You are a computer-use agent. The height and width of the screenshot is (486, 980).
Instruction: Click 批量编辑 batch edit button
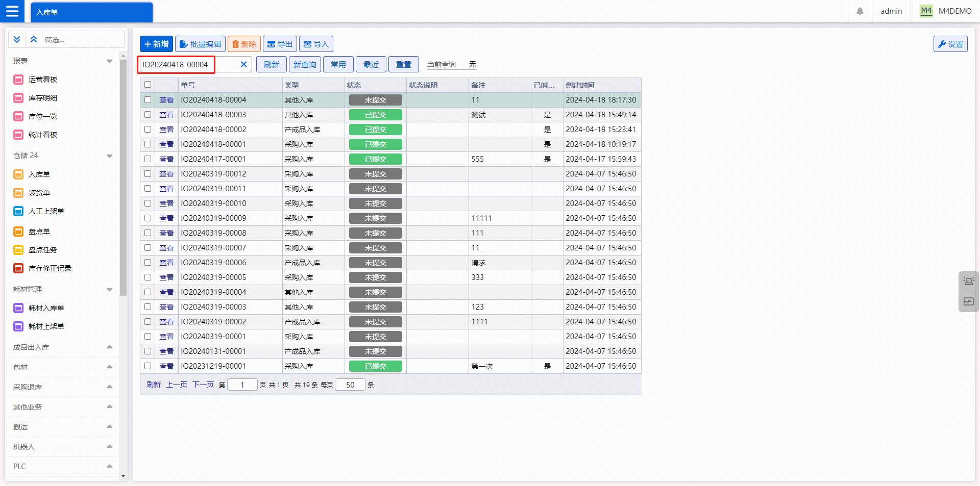pyautogui.click(x=200, y=44)
